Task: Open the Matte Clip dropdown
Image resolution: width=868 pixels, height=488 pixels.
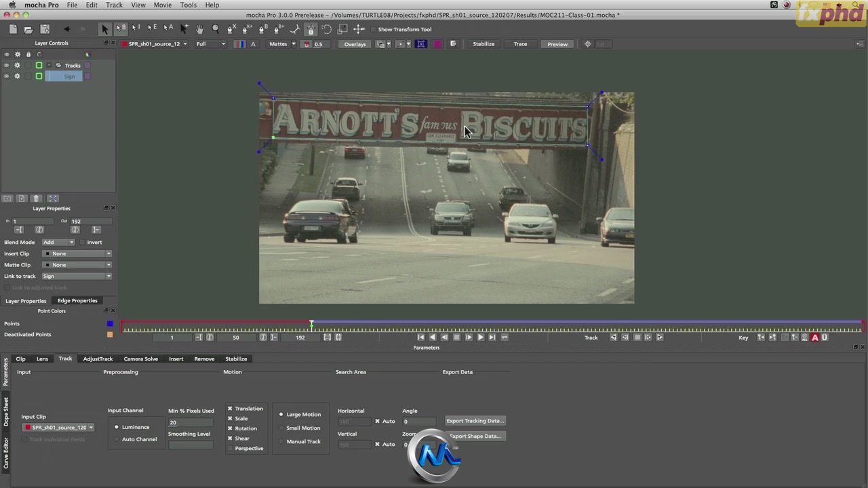Action: [77, 265]
